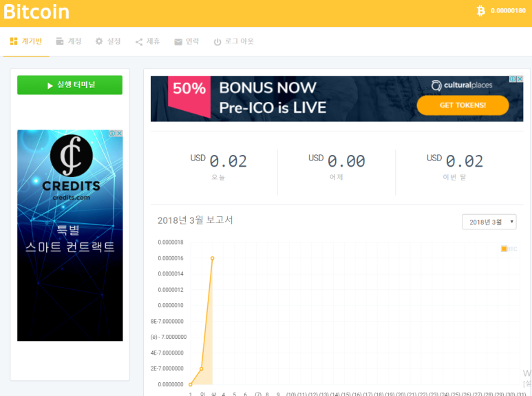The width and height of the screenshot is (532, 396).
Task: Open the Credits advertisement
Action: pyautogui.click(x=70, y=236)
